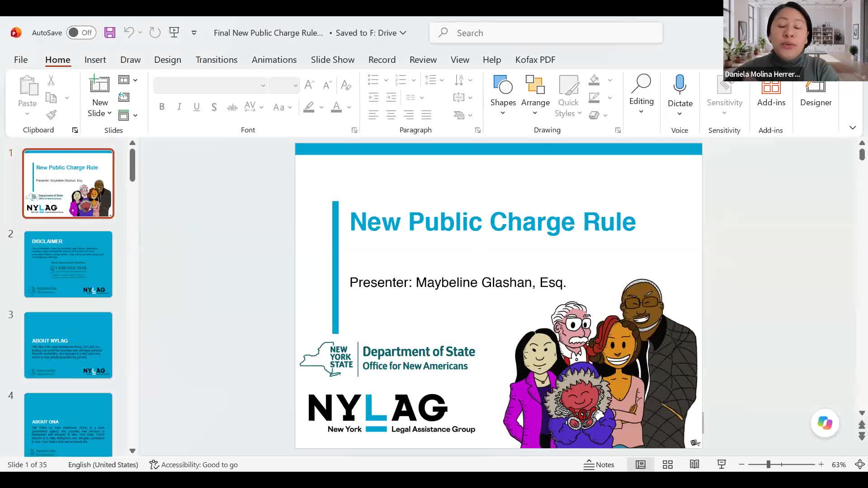Fit slide to current window icon
The width and height of the screenshot is (868, 488).
[x=860, y=465]
